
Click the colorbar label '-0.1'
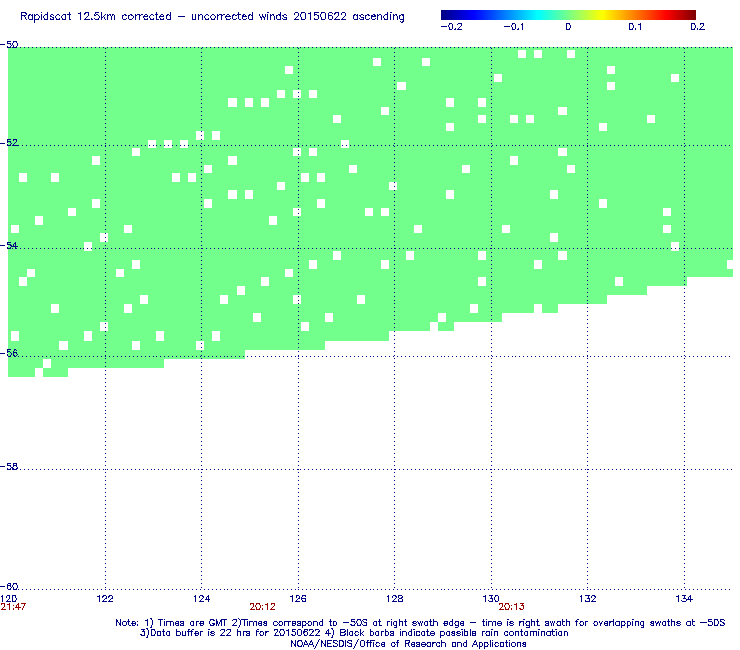[514, 27]
